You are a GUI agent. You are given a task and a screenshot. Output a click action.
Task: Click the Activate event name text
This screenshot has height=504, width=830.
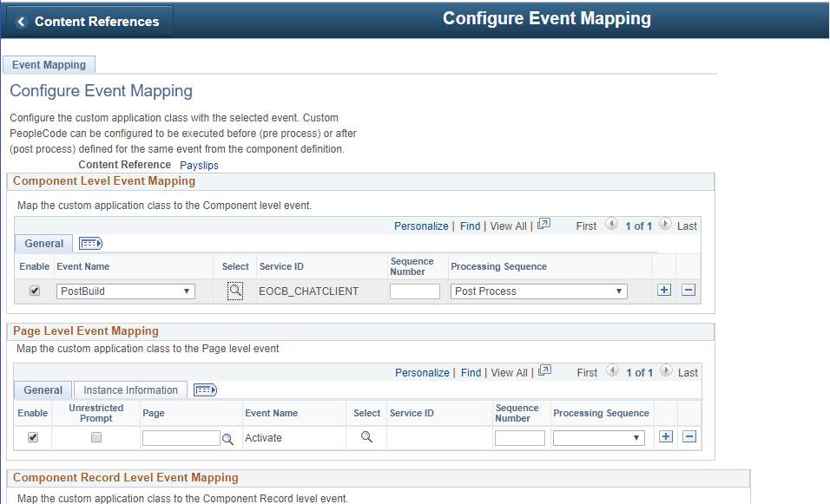click(x=263, y=438)
